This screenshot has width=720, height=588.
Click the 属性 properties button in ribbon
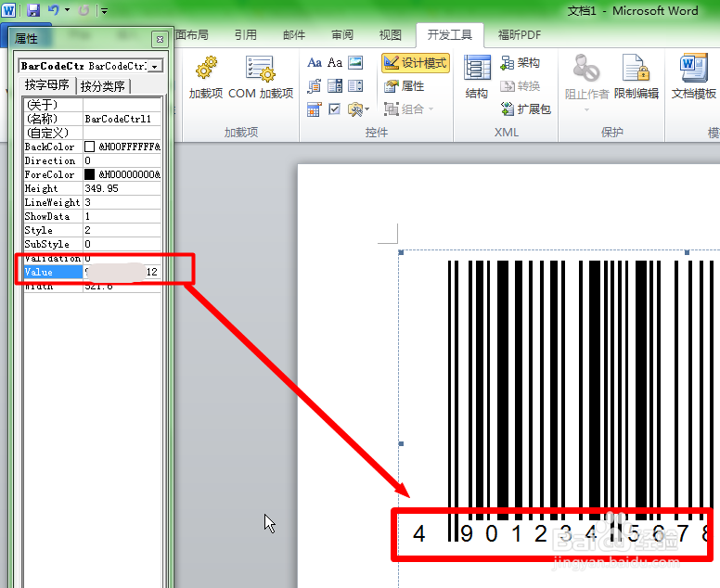pos(405,86)
